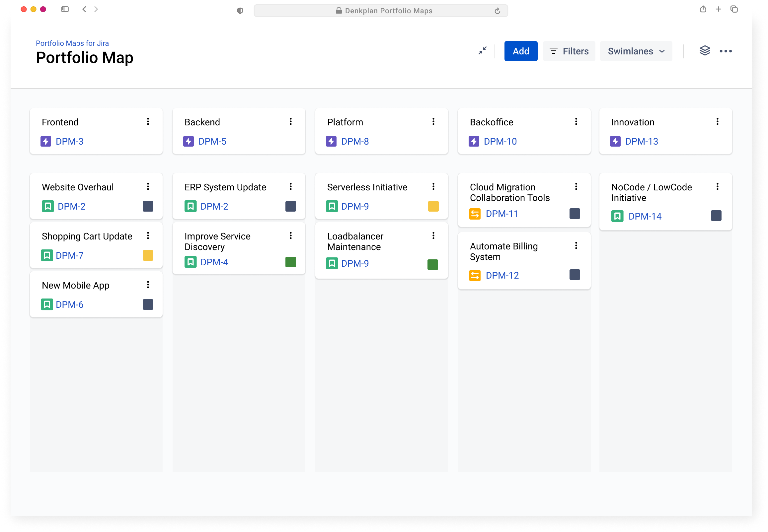The width and height of the screenshot is (768, 532).
Task: Open the ellipsis menu in the top toolbar
Action: 726,51
